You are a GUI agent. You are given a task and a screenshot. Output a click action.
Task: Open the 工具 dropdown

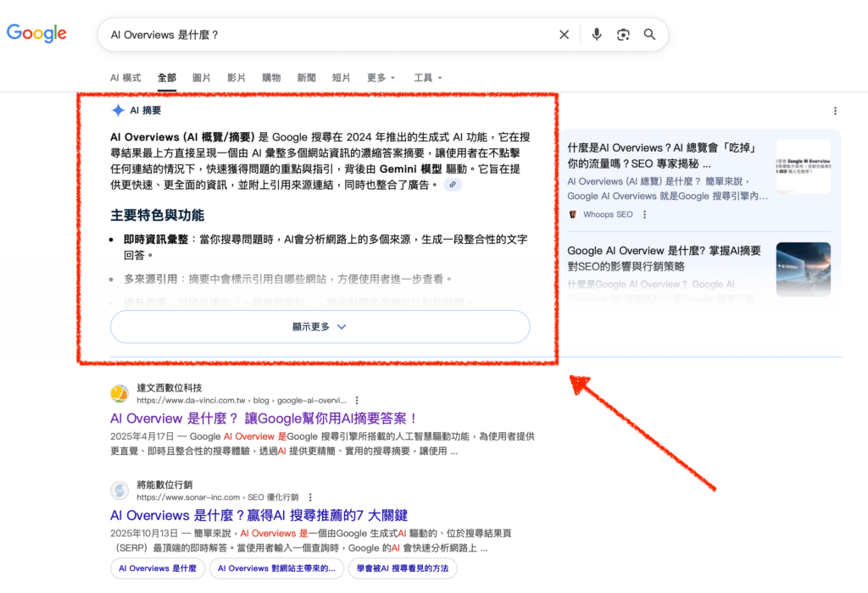[423, 77]
